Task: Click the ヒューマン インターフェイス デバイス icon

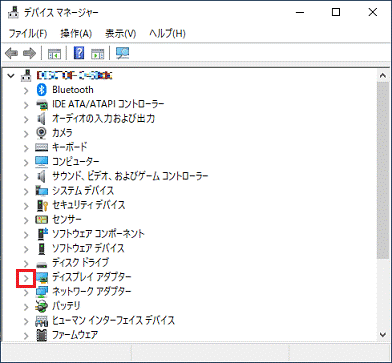Action: click(x=41, y=321)
